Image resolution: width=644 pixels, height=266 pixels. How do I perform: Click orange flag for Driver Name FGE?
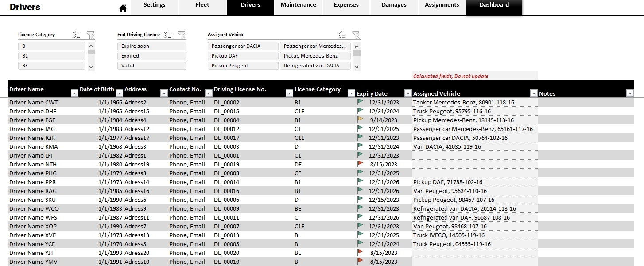[x=360, y=120]
